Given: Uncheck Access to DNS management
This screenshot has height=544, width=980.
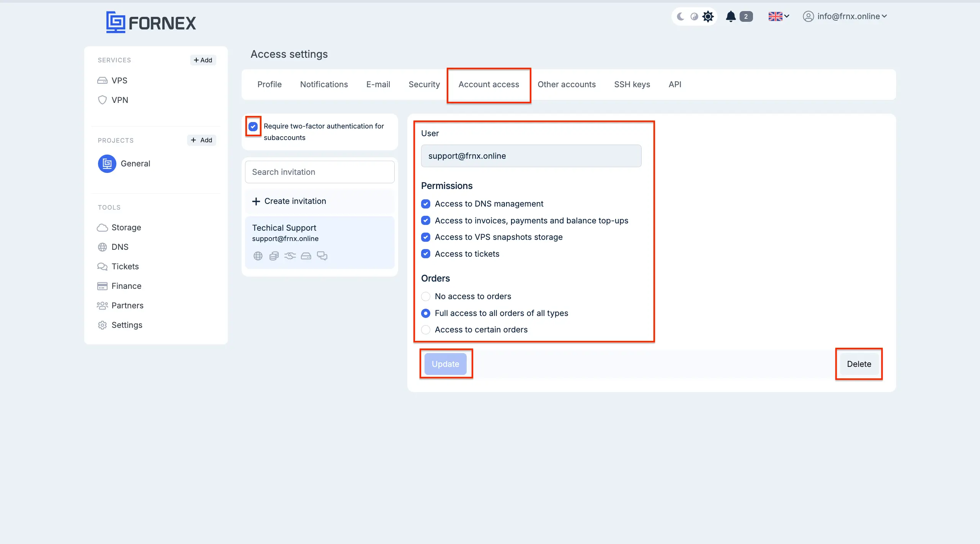Looking at the screenshot, I should coord(426,204).
